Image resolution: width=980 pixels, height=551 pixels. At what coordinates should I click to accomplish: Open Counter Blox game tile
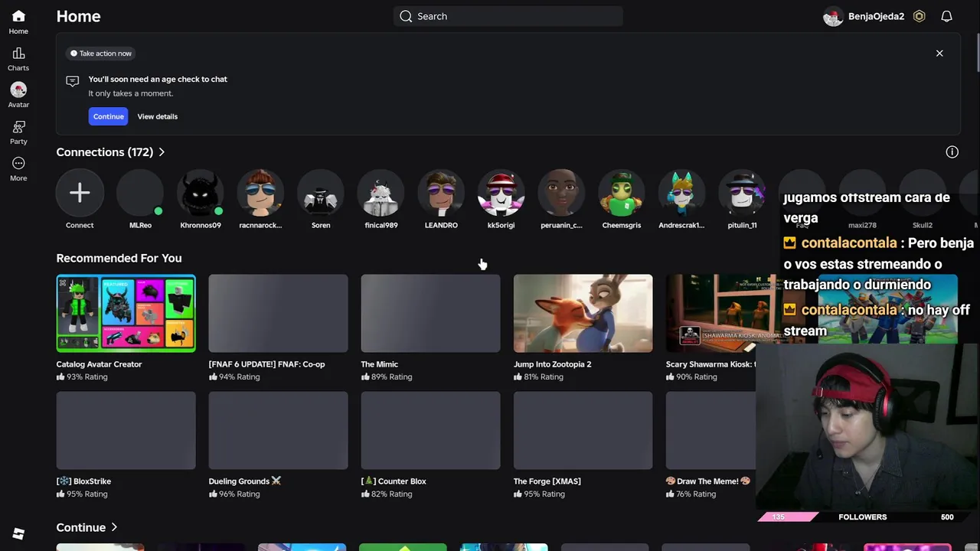pos(430,430)
